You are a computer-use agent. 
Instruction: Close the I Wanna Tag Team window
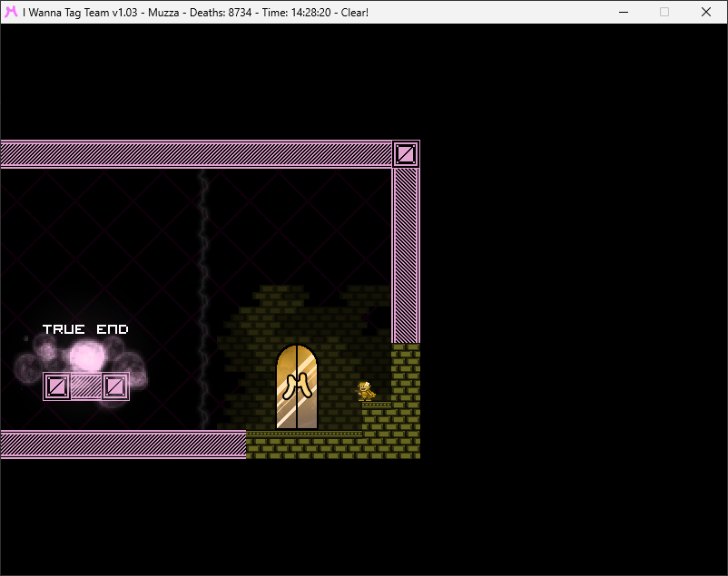tap(706, 12)
